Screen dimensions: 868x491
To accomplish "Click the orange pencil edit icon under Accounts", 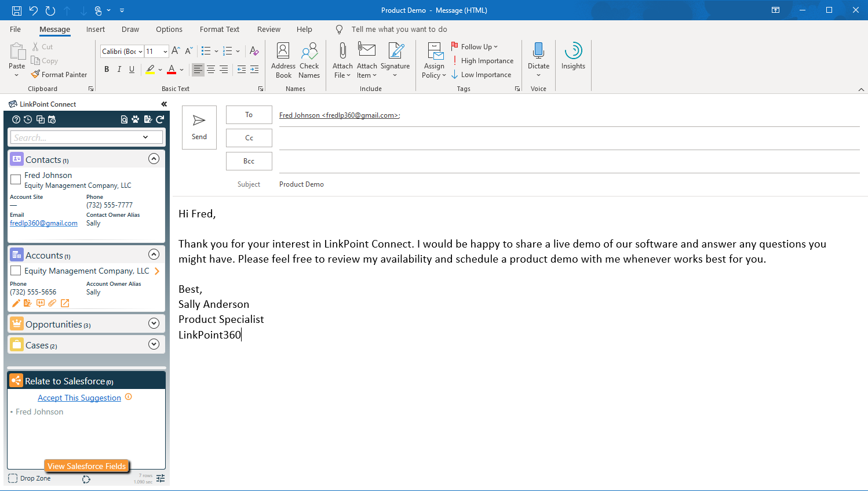I will [x=16, y=303].
